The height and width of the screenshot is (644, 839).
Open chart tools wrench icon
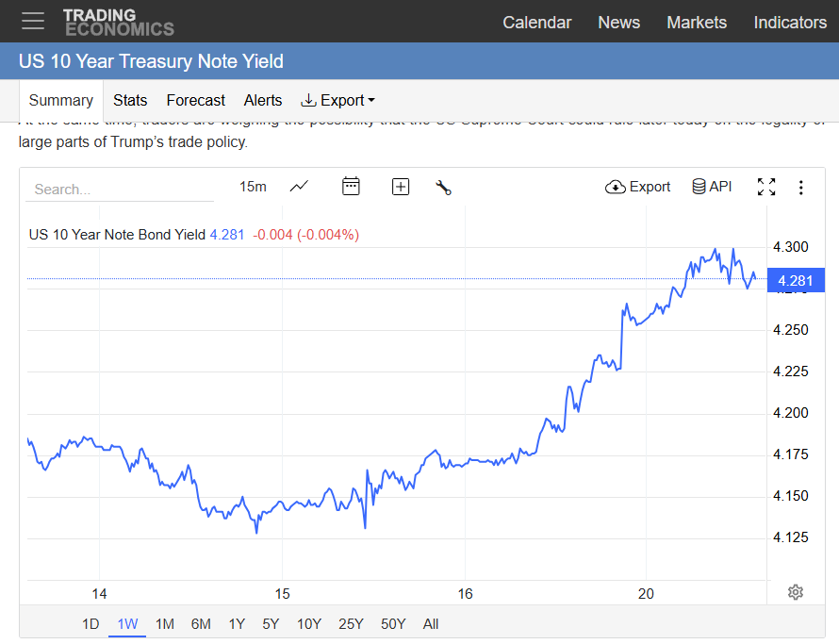click(444, 188)
